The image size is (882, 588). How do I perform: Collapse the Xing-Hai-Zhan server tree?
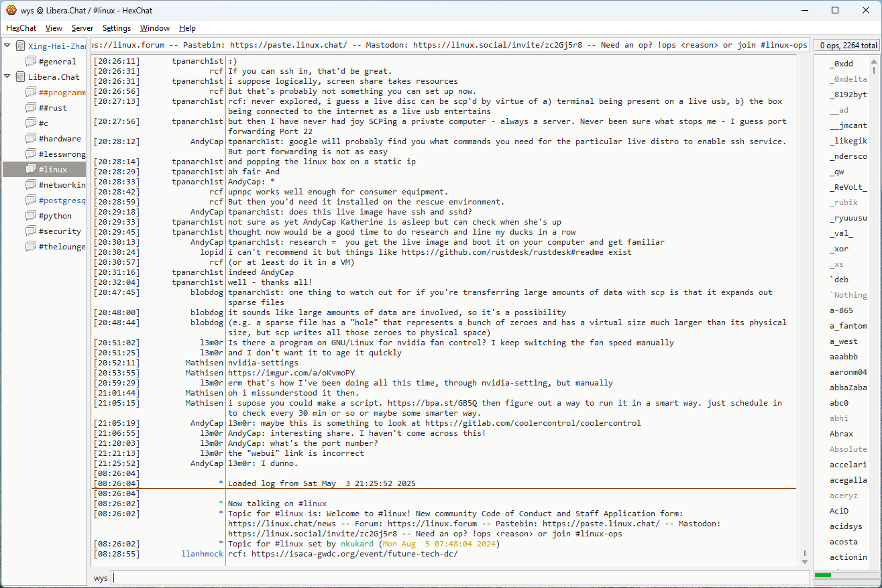tap(7, 46)
